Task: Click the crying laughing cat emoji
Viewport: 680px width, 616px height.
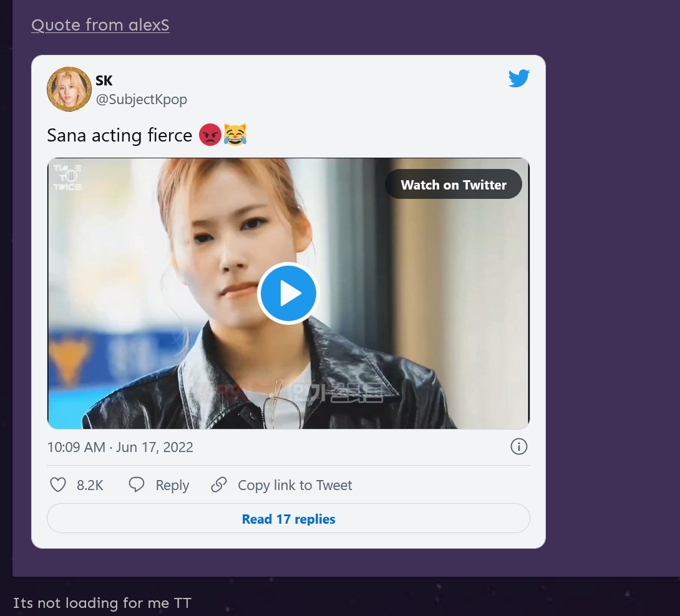Action: coord(235,135)
